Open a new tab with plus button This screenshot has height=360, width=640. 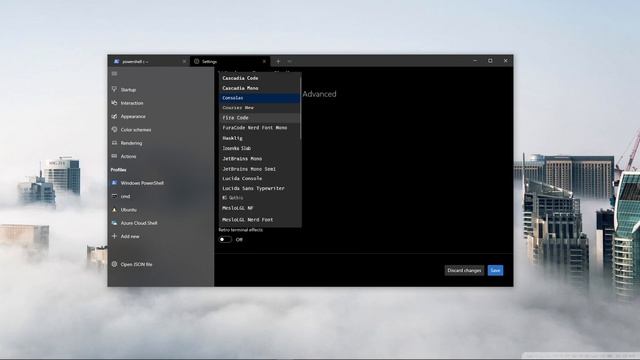278,61
